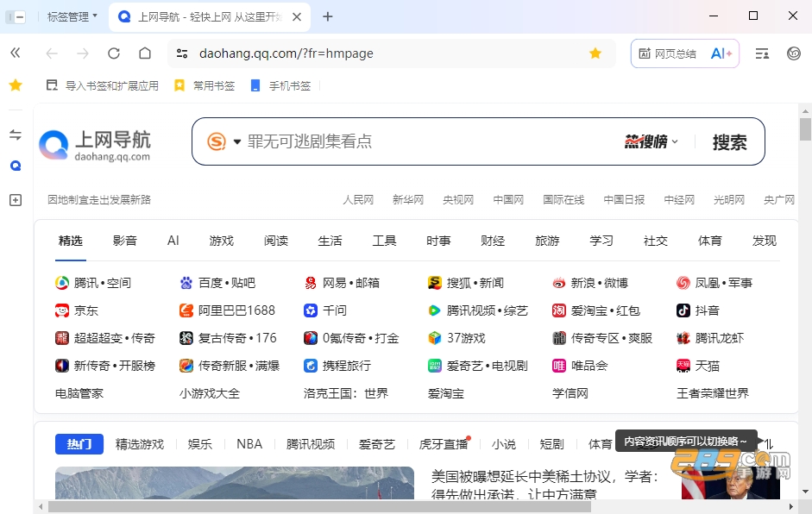Open the 天猫 icon
Viewport: 812px width, 514px height.
coord(683,366)
